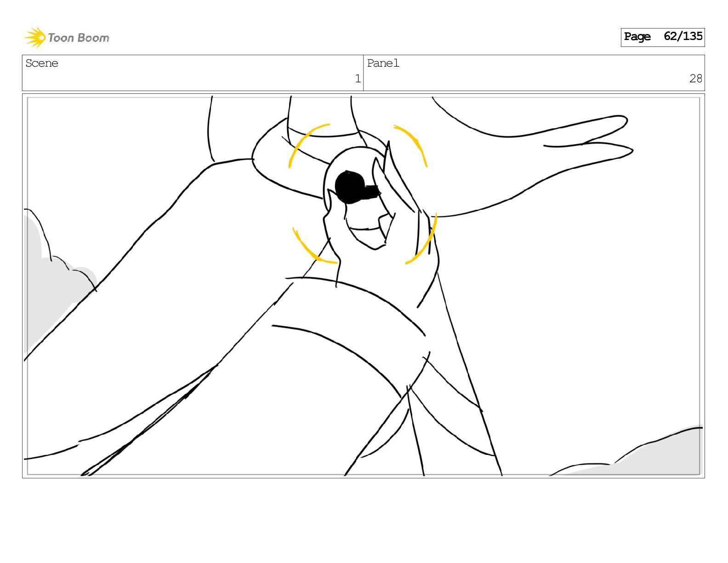
Task: Click the Page 62/135 indicator
Action: tap(662, 37)
